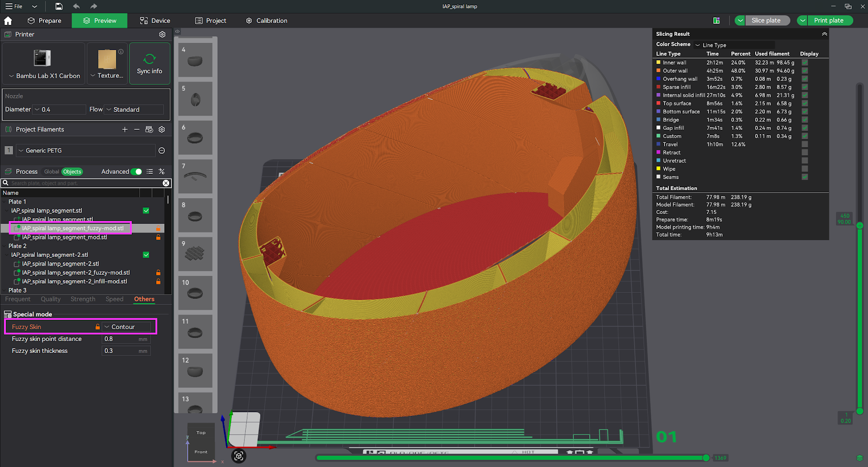
Task: Add a filament with the plus icon
Action: point(125,129)
